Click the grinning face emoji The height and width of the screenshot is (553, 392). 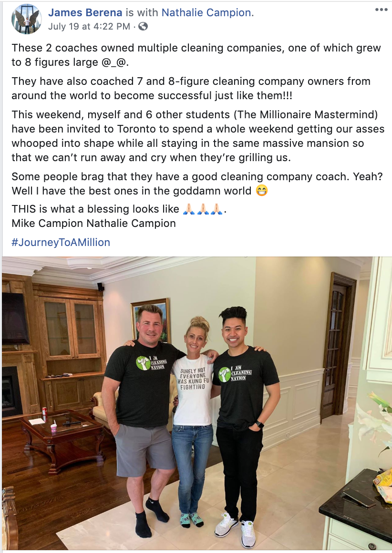pyautogui.click(x=261, y=191)
